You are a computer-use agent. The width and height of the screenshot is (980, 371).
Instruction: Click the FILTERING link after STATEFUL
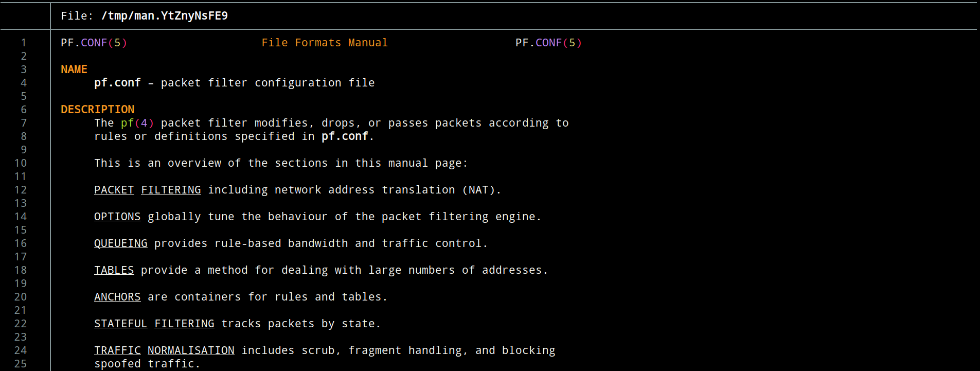point(184,324)
